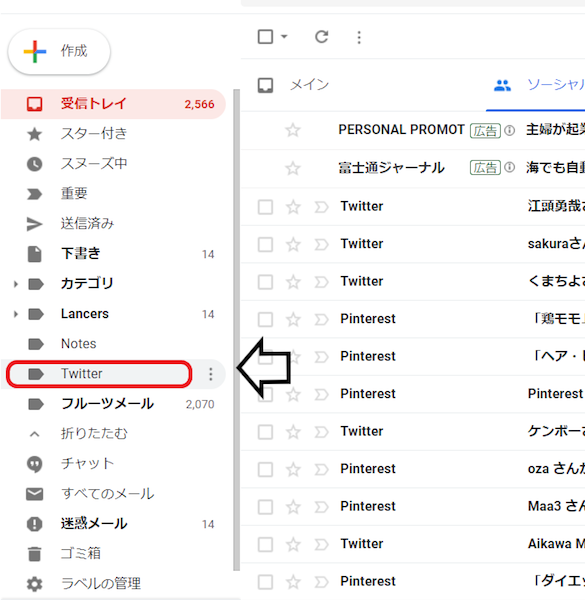Click the info icon next to 富士通ジャーナル ad

coord(509,168)
